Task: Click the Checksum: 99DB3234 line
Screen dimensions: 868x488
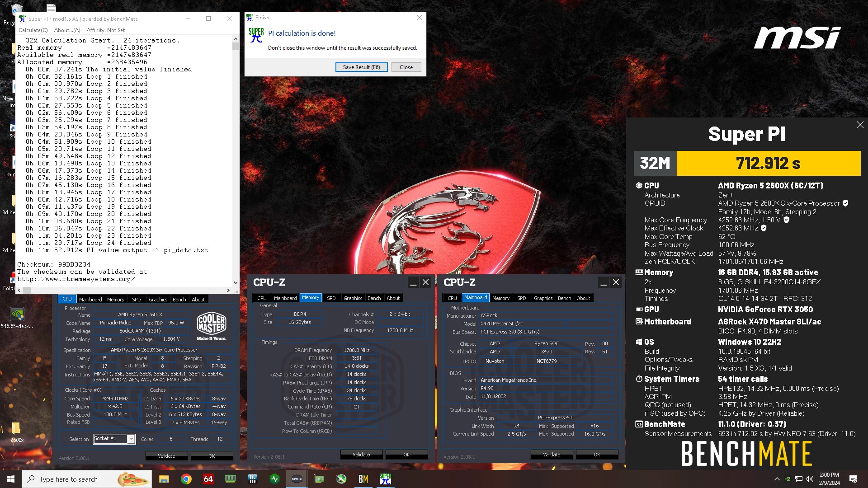Action: click(x=54, y=265)
